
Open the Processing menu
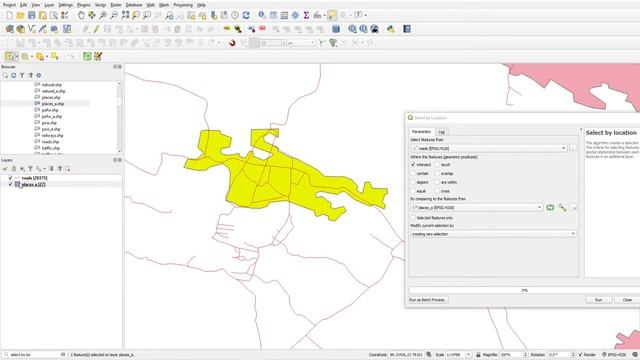click(x=183, y=5)
